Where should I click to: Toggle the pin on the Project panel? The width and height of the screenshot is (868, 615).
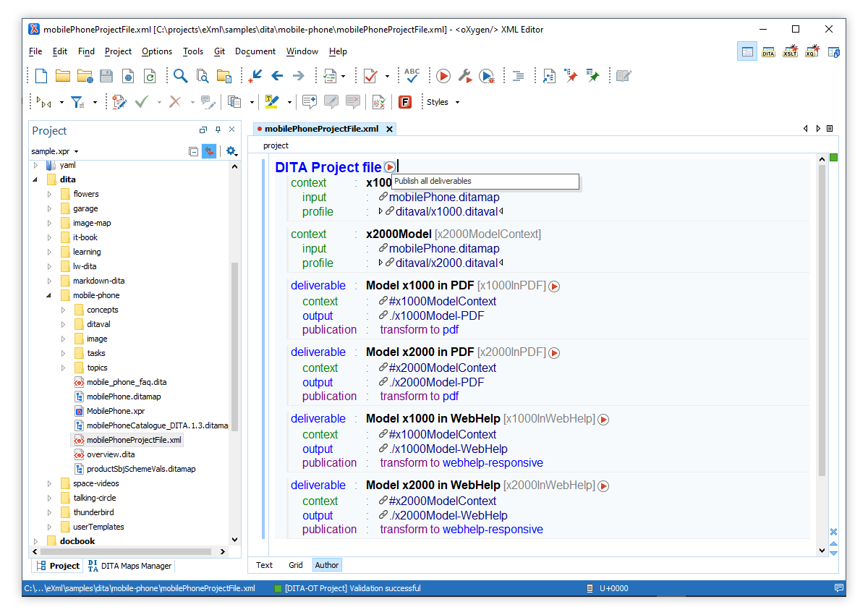218,130
